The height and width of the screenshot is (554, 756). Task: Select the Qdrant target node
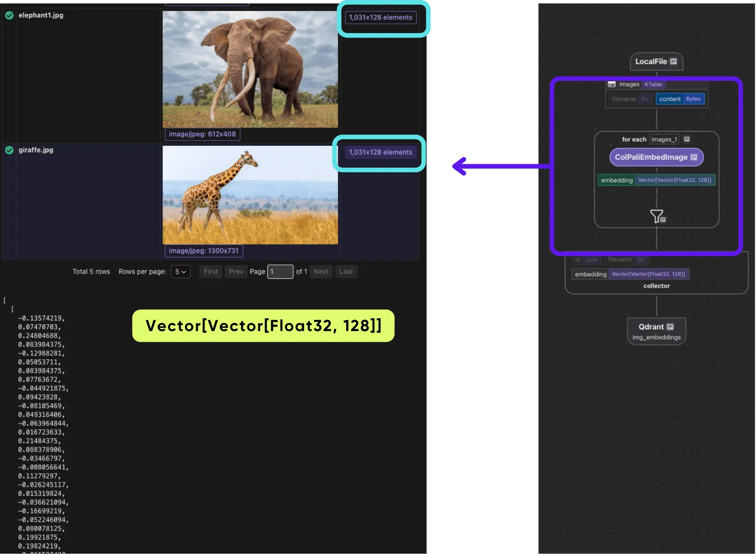tap(656, 331)
